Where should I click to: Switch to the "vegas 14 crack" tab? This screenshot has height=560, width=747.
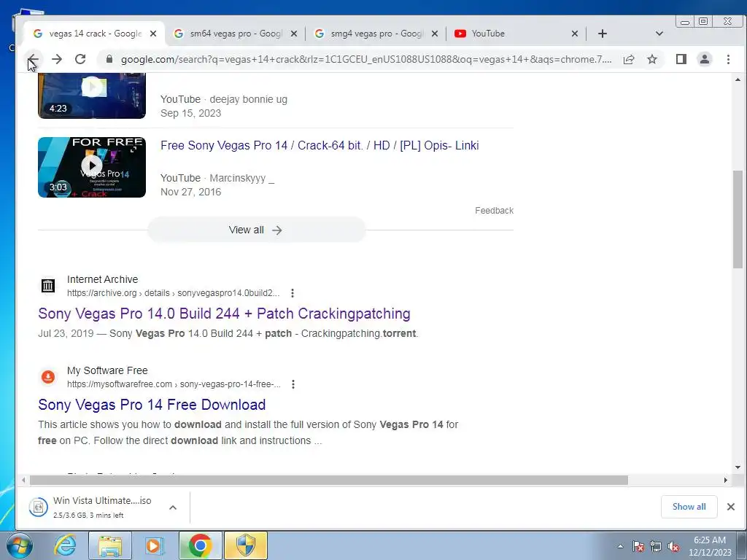pyautogui.click(x=94, y=34)
